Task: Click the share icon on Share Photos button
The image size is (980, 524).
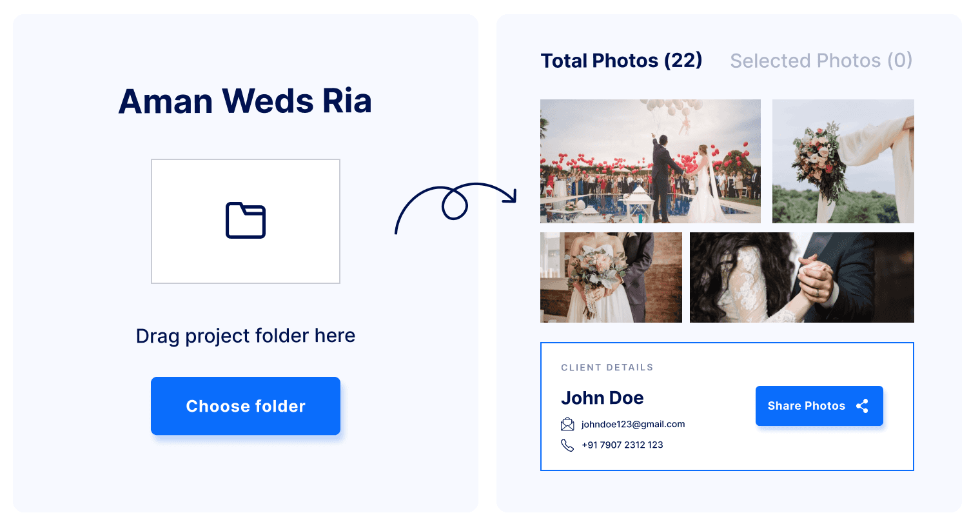Action: (862, 406)
